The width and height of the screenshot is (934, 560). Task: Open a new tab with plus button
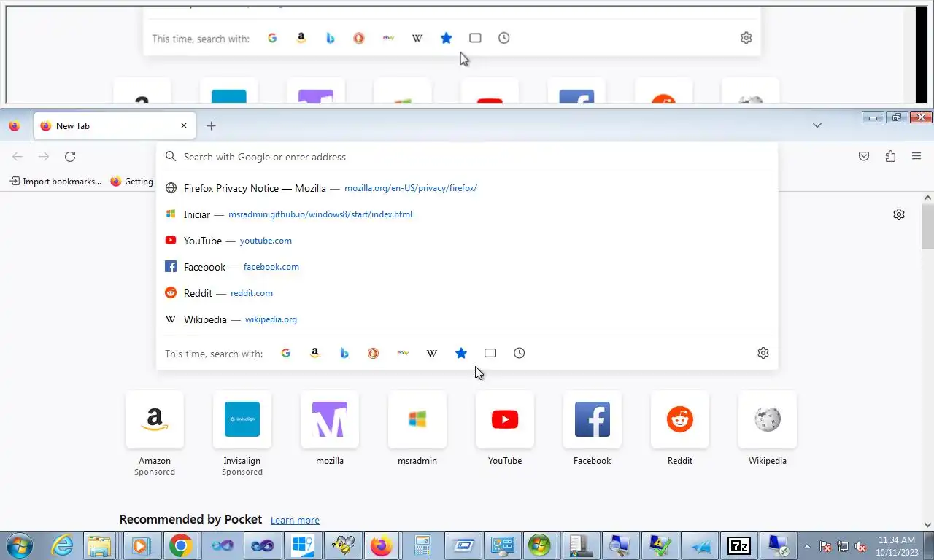click(x=211, y=125)
